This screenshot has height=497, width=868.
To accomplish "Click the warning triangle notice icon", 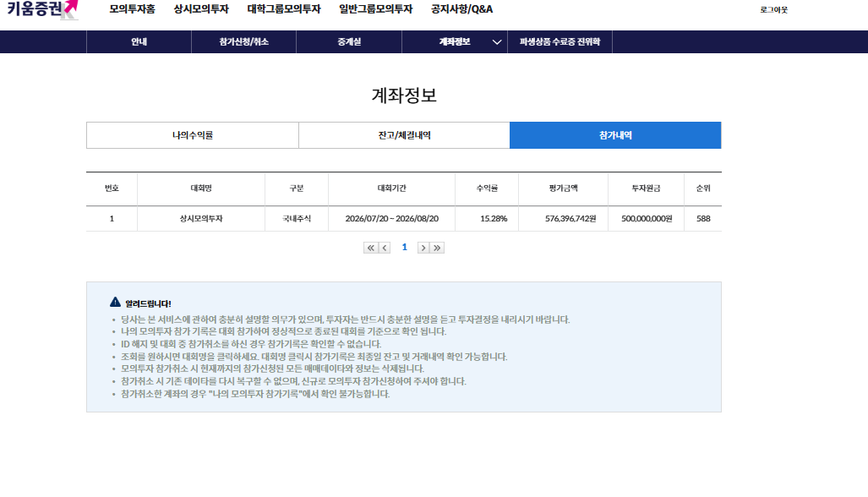I will click(115, 303).
